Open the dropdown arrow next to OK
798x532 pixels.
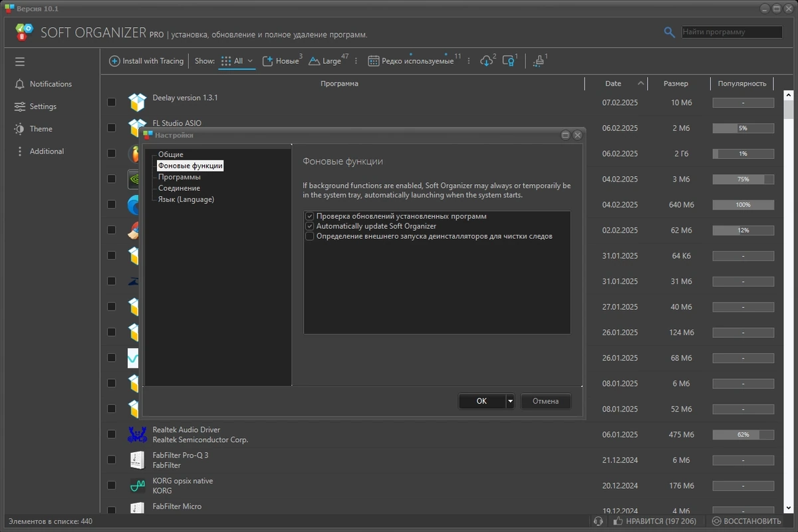tap(510, 401)
